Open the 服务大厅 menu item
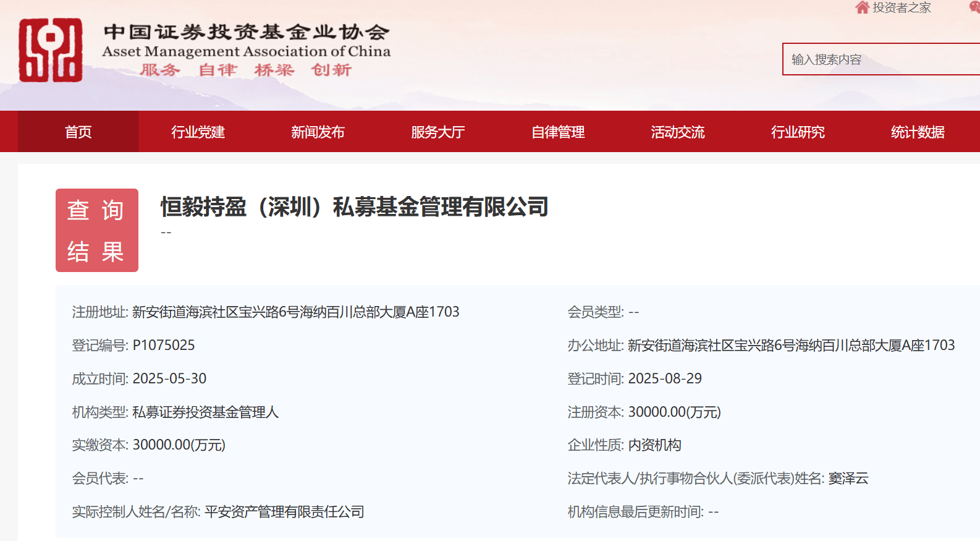Image resolution: width=980 pixels, height=541 pixels. coord(437,132)
